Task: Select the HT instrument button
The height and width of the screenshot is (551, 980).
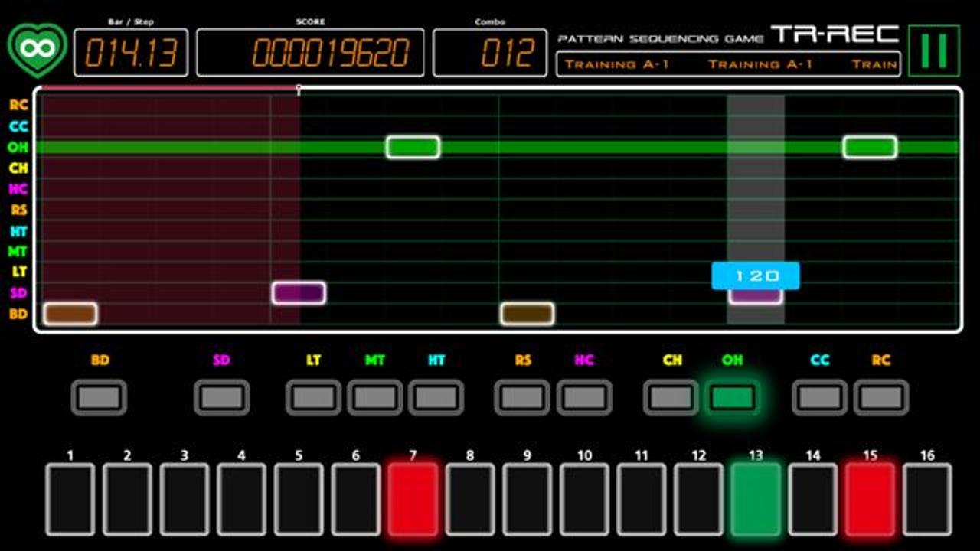Action: [x=436, y=398]
